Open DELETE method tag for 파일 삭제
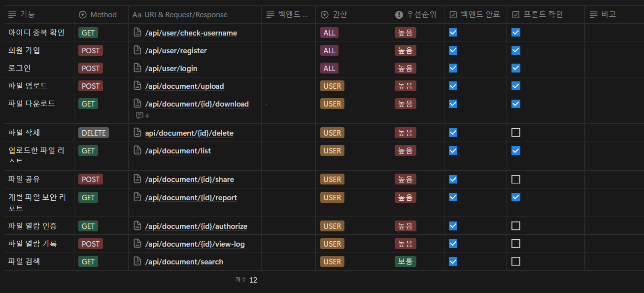Image resolution: width=644 pixels, height=293 pixels. tap(94, 133)
